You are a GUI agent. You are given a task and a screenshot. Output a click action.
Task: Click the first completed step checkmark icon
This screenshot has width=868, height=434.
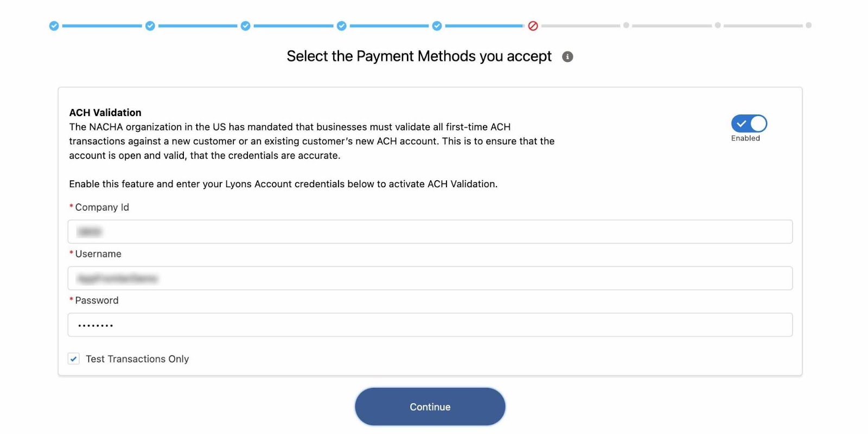click(53, 25)
